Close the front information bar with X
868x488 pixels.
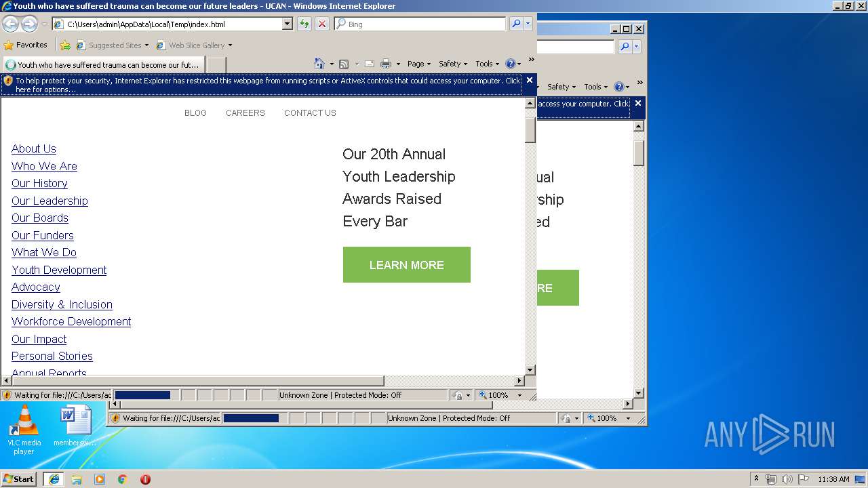[x=530, y=80]
